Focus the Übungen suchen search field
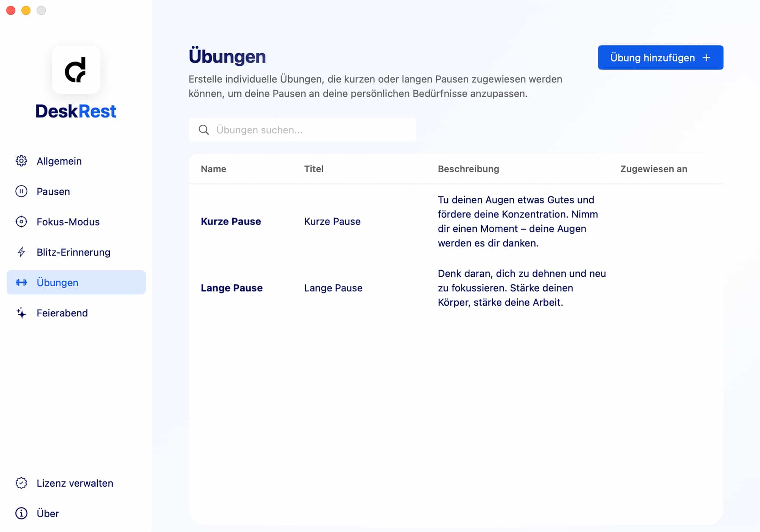The width and height of the screenshot is (760, 532). pos(312,130)
